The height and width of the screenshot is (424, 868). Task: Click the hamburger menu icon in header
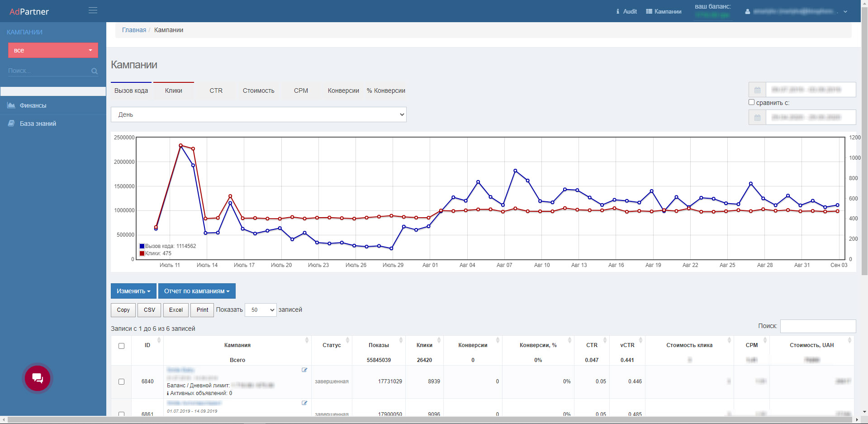click(93, 10)
